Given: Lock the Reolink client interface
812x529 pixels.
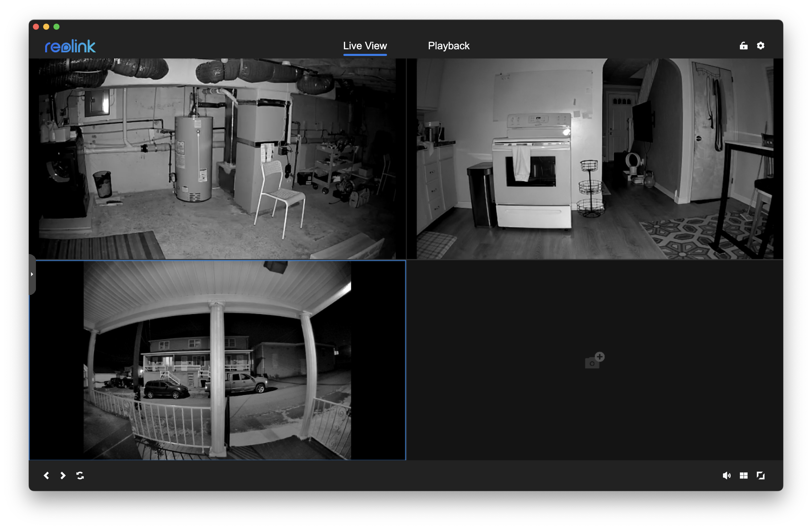Looking at the screenshot, I should [x=743, y=45].
